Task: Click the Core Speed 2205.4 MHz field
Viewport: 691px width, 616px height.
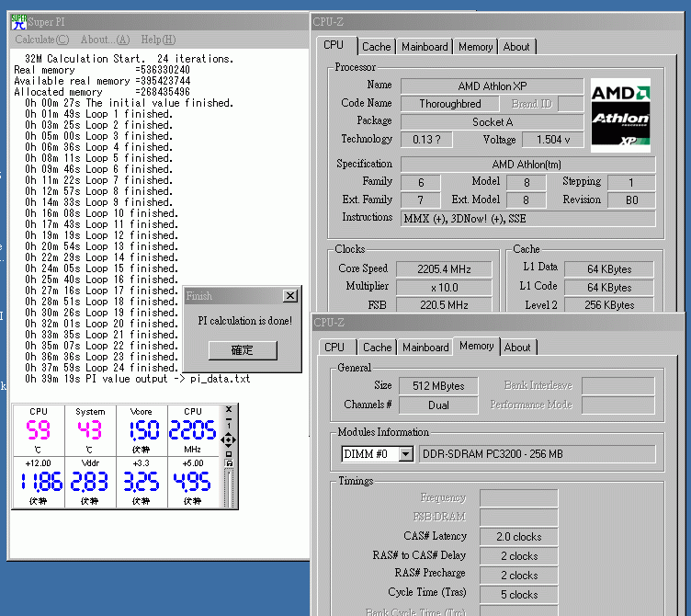Action: [x=444, y=269]
